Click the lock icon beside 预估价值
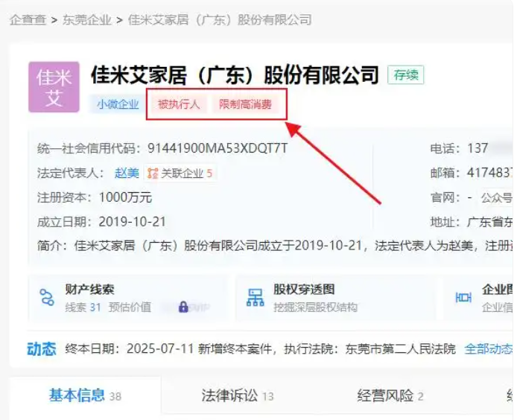The height and width of the screenshot is (420, 514). pyautogui.click(x=183, y=307)
